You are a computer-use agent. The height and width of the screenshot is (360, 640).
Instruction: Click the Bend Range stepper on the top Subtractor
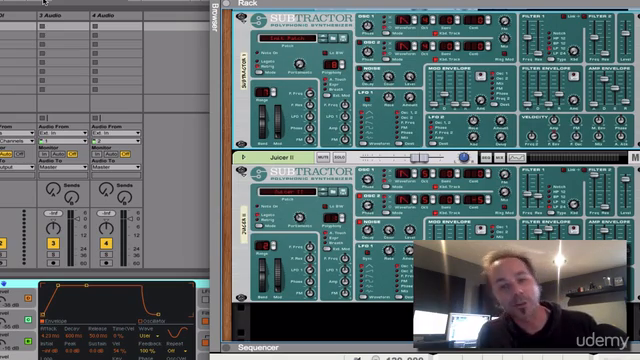273,92
